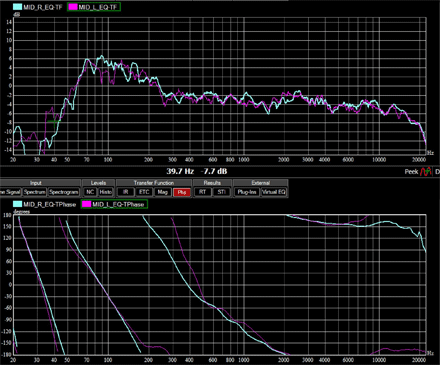
Task: Open the Virtual EQ view
Action: [274, 192]
